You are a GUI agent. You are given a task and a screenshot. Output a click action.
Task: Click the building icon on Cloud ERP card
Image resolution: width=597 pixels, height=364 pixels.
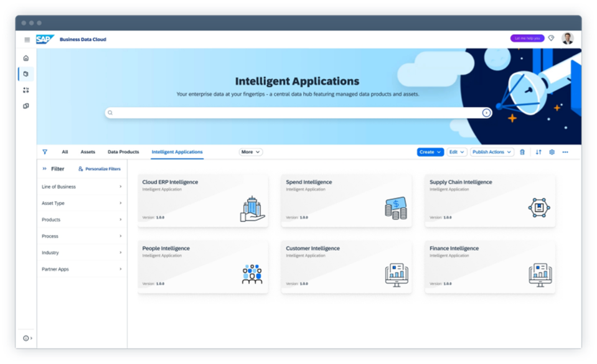click(x=252, y=208)
